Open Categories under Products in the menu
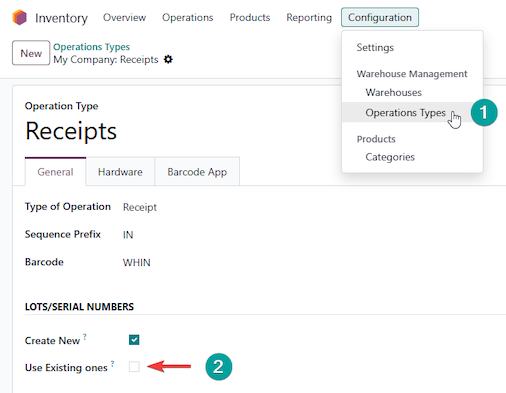This screenshot has width=506, height=393. 390,157
